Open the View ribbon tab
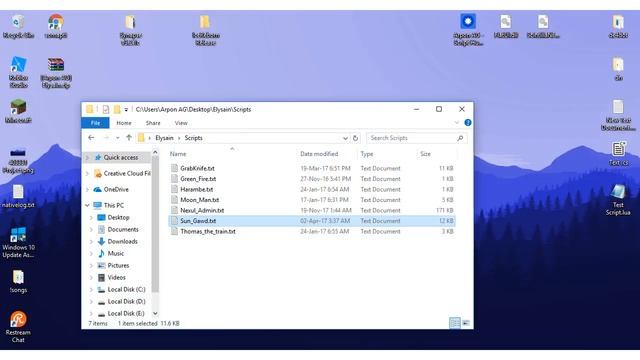The height and width of the screenshot is (360, 640). (x=181, y=123)
